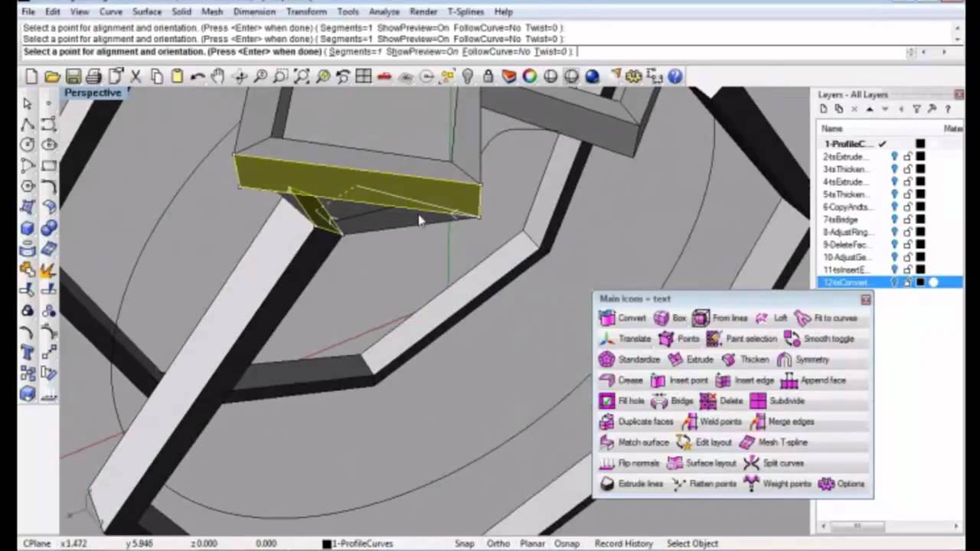Viewport: 980px width, 551px height.
Task: Click the Thicken T-Splines tool
Action: coord(744,360)
